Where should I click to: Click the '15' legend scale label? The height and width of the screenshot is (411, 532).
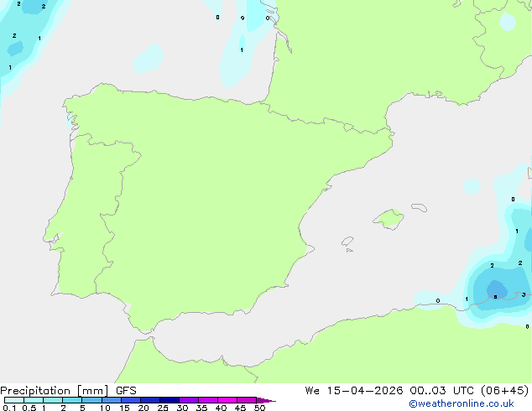[x=124, y=408]
